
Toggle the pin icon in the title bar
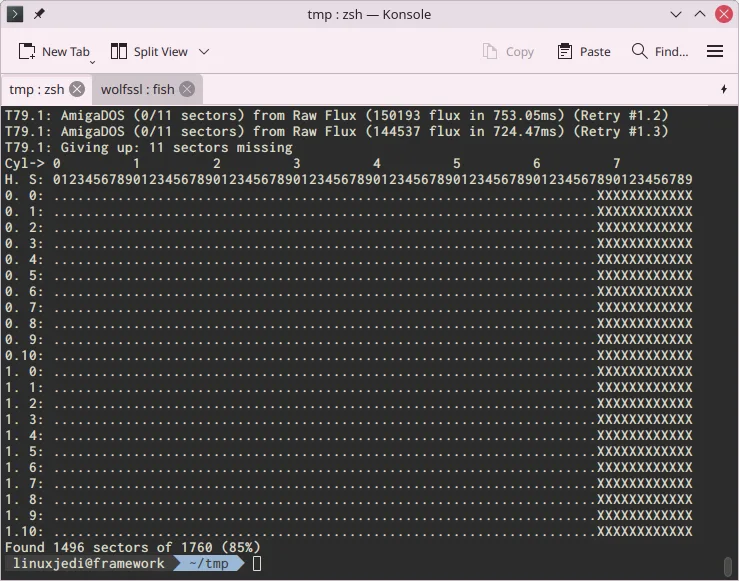(39, 14)
